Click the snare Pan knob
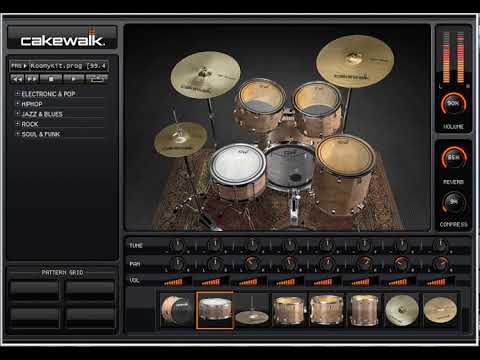The width and height of the screenshot is (480, 360). click(215, 264)
